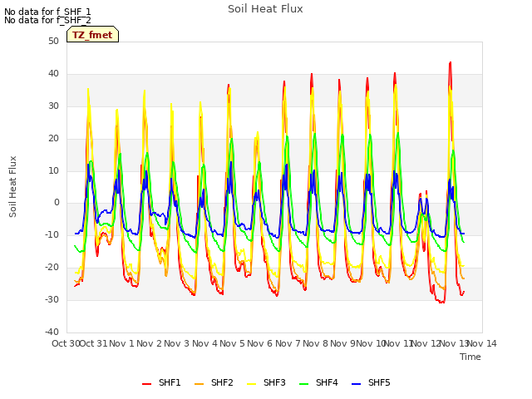Click the 'Nov 2' x-axis date label
532x399 pixels.
(150, 343)
